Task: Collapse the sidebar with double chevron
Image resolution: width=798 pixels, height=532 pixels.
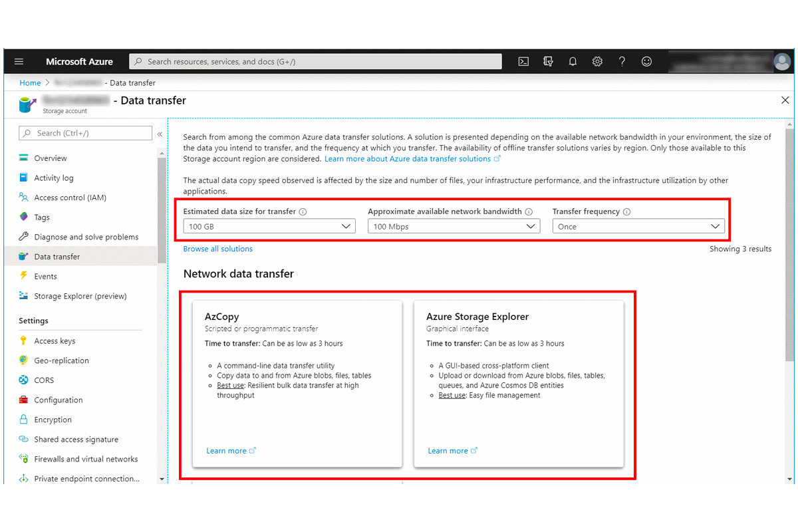Action: 160,134
